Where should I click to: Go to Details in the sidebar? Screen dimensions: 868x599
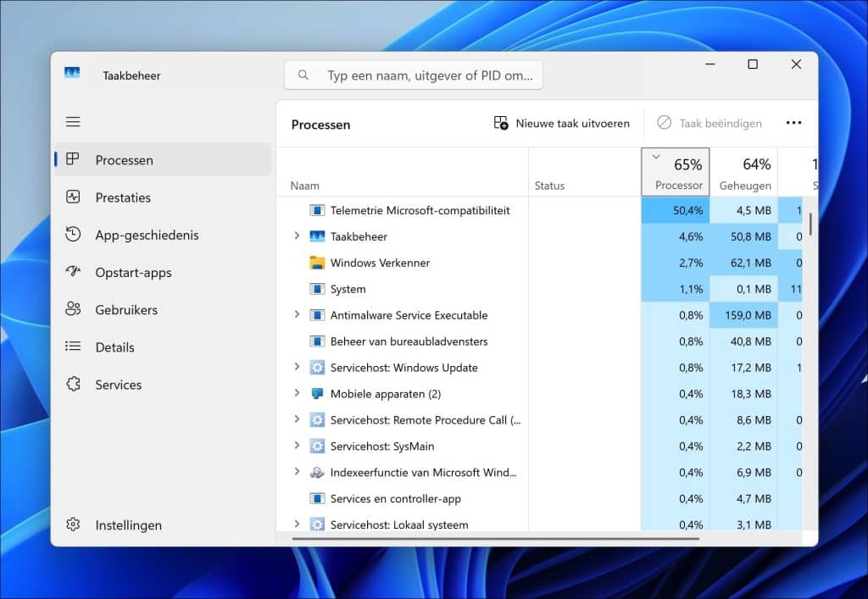114,347
